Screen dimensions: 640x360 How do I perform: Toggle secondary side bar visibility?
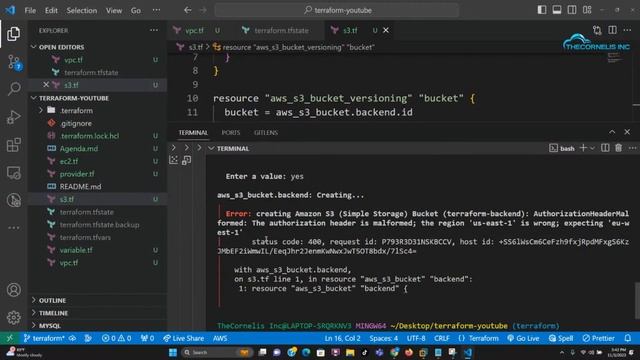click(x=572, y=10)
